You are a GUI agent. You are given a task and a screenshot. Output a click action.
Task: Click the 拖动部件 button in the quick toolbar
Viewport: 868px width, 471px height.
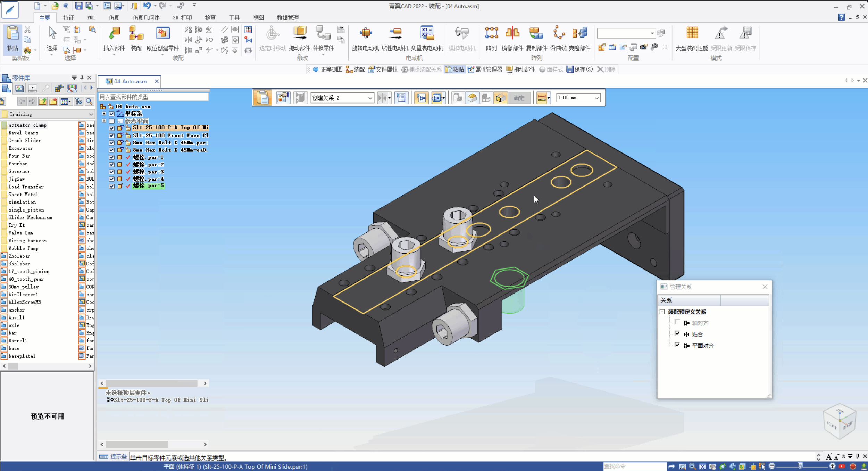(520, 69)
